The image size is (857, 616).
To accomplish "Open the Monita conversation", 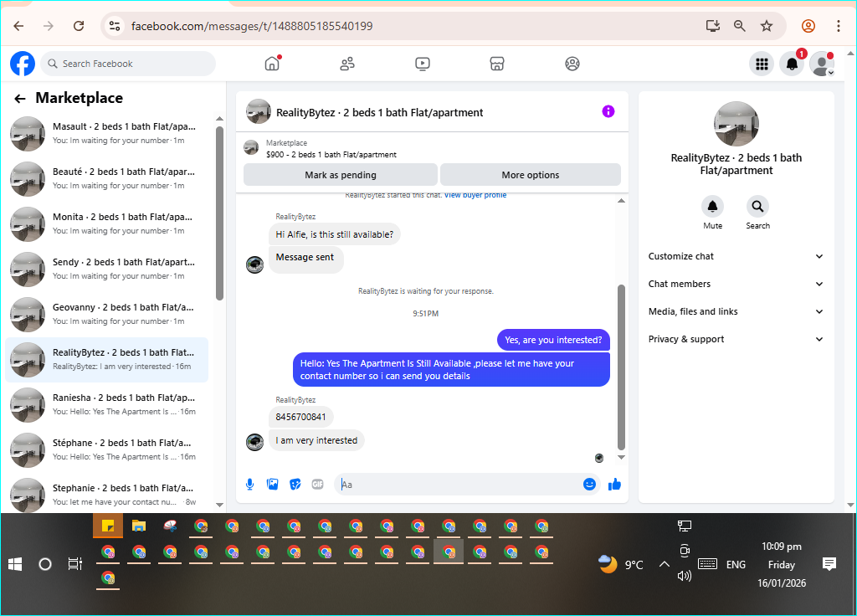I will pyautogui.click(x=106, y=224).
